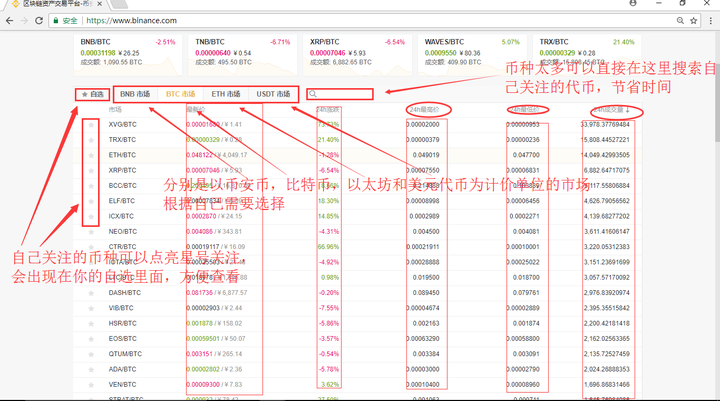Click the QTUM/BTC star icon
Viewport: 720px width, 401px height.
(x=91, y=354)
